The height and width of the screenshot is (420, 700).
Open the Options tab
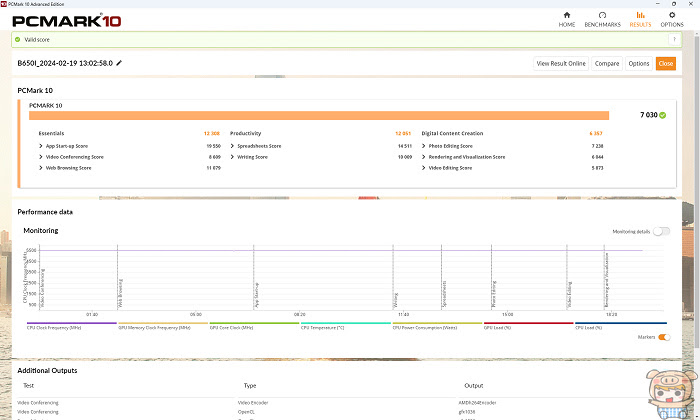tap(672, 20)
